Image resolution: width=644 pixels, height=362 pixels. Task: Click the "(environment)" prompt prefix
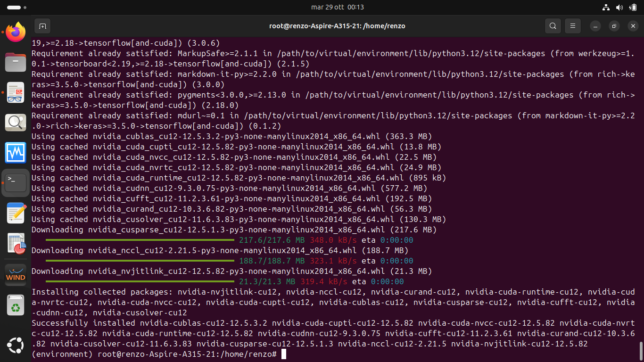(62, 354)
